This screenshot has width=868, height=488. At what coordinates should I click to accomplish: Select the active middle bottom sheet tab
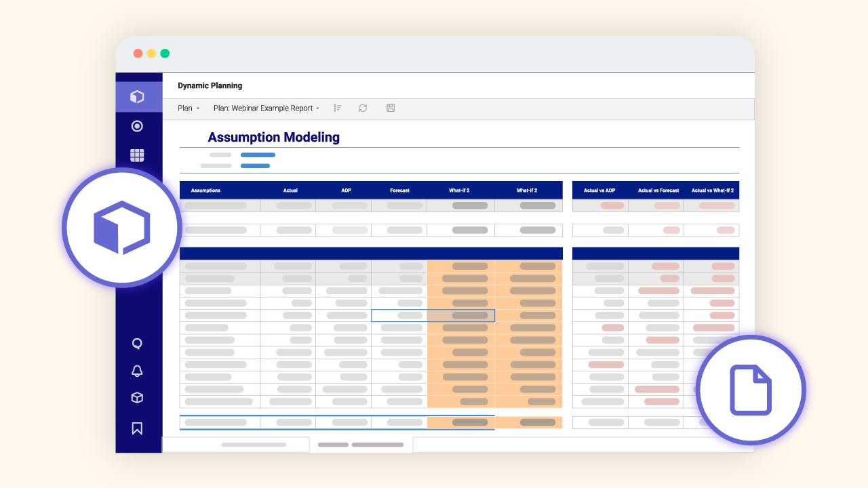361,445
